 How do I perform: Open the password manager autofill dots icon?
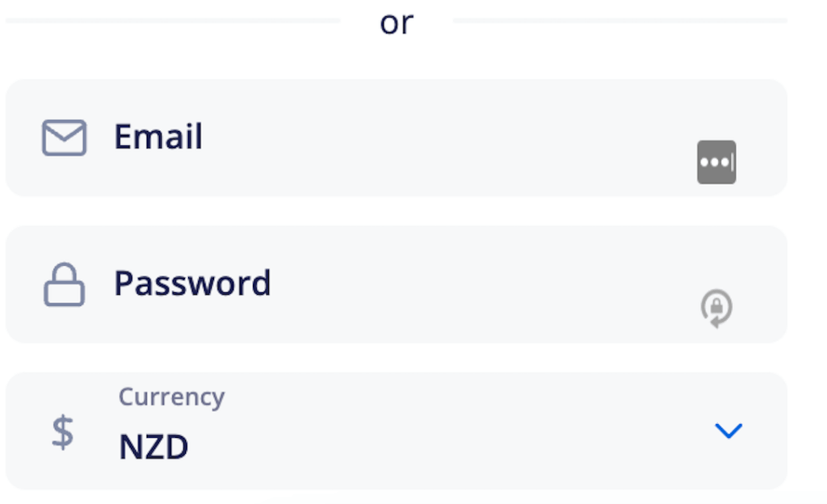tap(716, 162)
